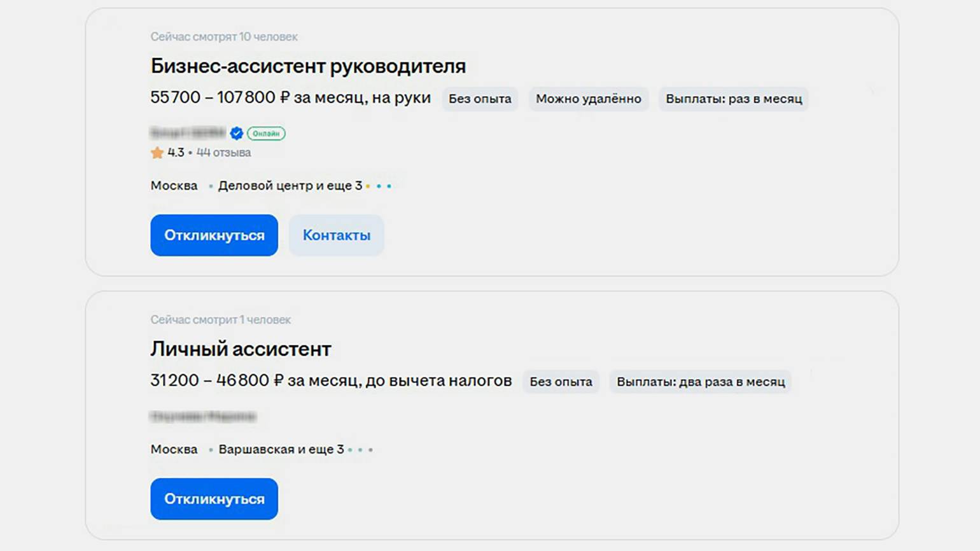Open blurred company name beside verified badge

point(188,133)
